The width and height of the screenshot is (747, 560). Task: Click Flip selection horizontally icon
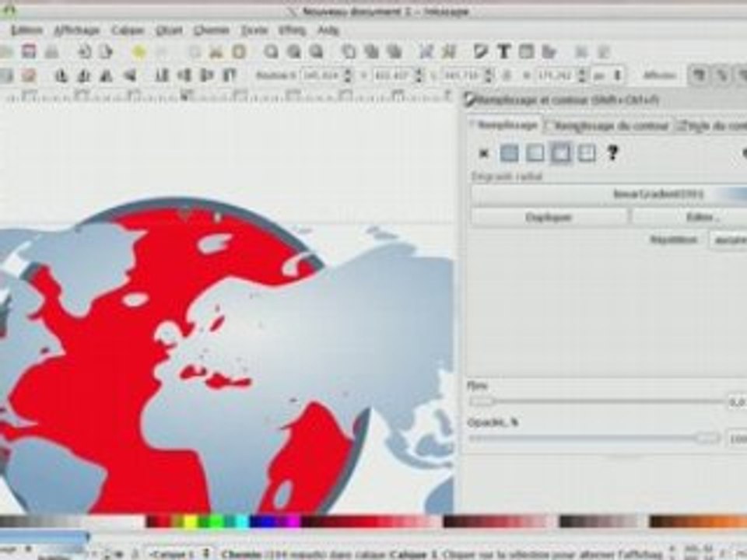tap(107, 75)
